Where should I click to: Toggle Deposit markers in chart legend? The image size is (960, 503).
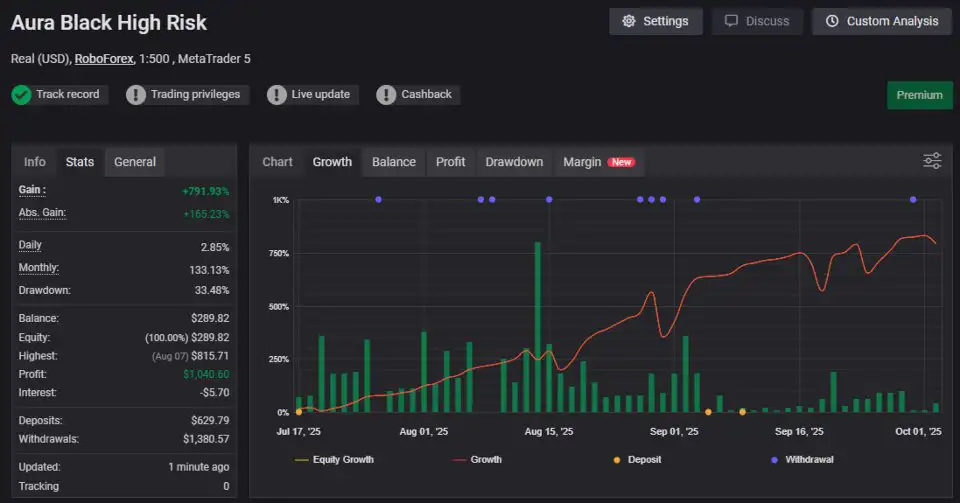click(x=638, y=460)
